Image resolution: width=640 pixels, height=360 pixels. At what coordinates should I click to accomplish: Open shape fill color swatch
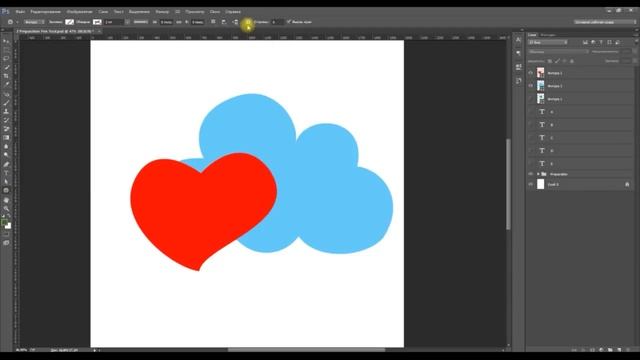[69, 22]
